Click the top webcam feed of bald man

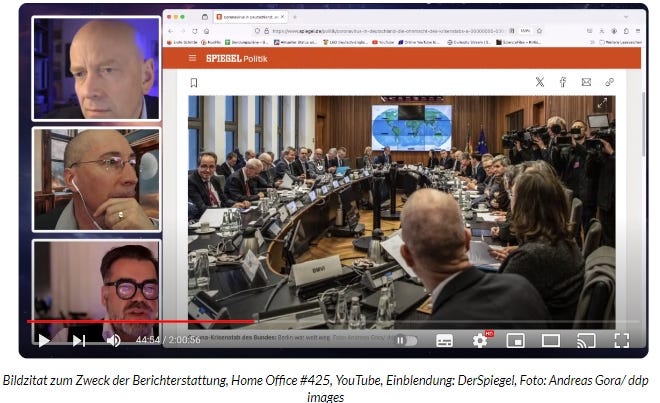pos(96,68)
